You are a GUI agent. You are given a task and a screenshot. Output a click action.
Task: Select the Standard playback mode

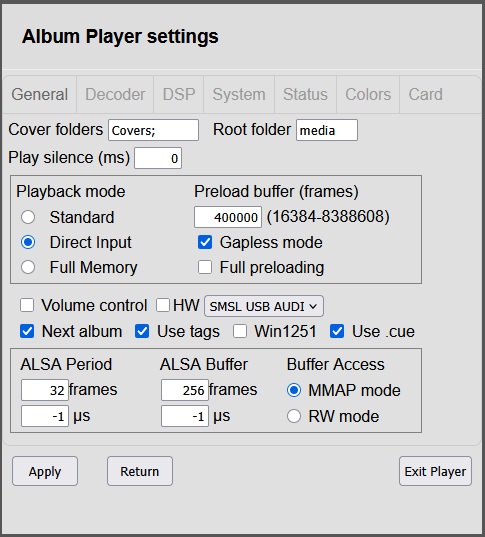[28, 217]
